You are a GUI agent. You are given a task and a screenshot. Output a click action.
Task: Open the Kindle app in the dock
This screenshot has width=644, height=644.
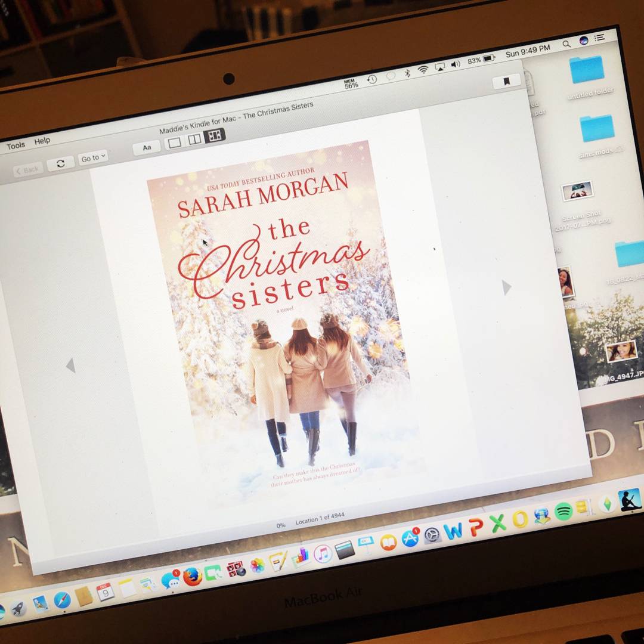click(630, 500)
